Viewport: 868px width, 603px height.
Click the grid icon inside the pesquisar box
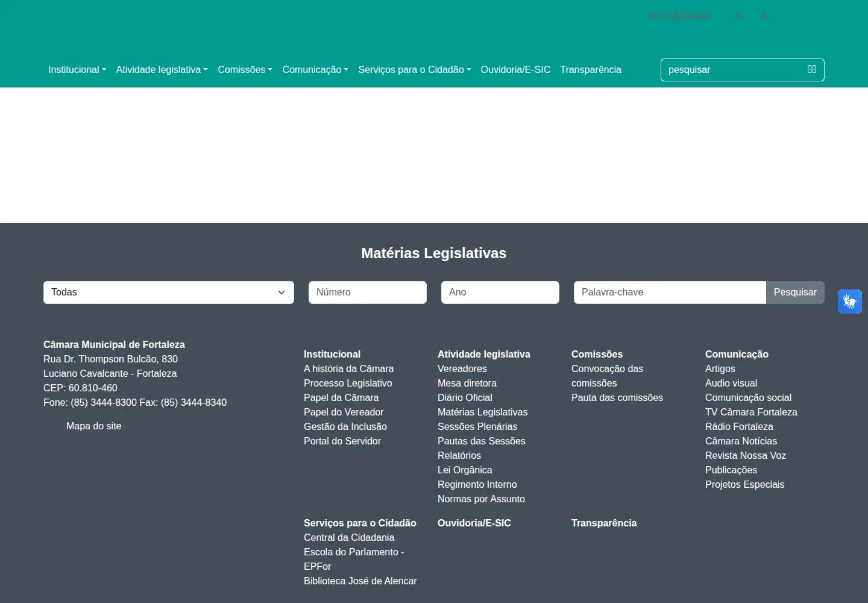812,69
